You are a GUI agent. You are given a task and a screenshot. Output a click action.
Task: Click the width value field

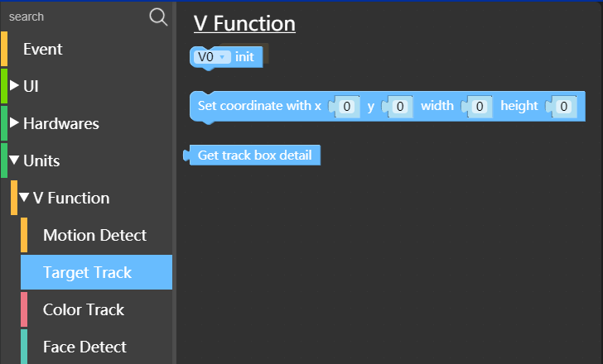pos(480,107)
